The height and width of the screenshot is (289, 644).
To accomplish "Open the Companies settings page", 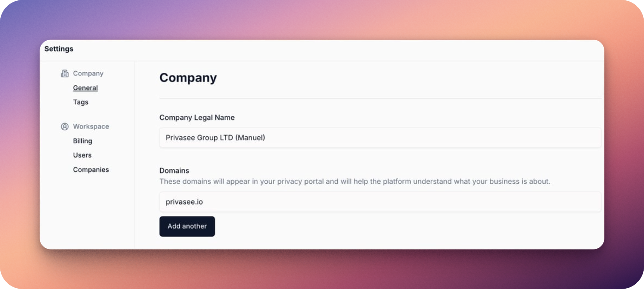I will tap(91, 170).
